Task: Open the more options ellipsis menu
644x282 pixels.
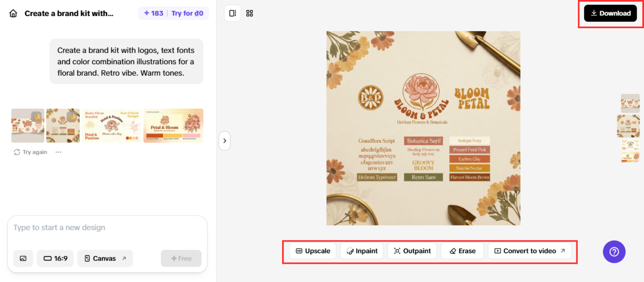Action: coord(58,152)
